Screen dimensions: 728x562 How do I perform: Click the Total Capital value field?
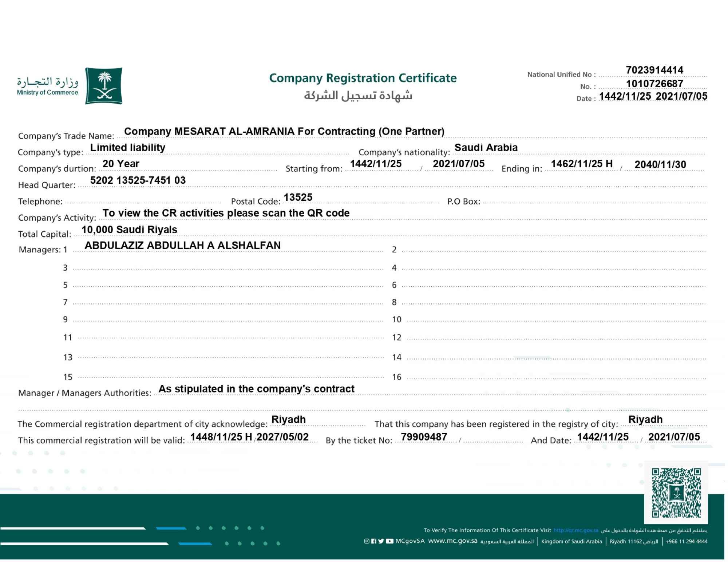pyautogui.click(x=129, y=230)
